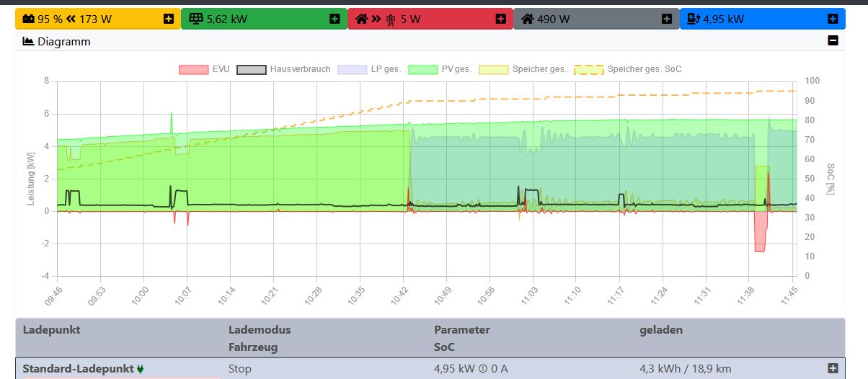Expand the green PV power tile
868x379 pixels.
coord(335,19)
